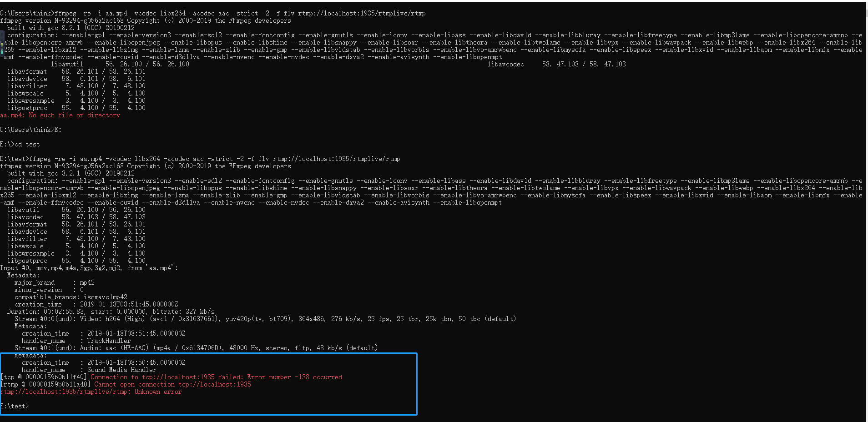Viewport: 868px width, 422px height.
Task: Click creation_time value '2019-01-18T08:50:45.000000Z'
Action: (x=136, y=362)
